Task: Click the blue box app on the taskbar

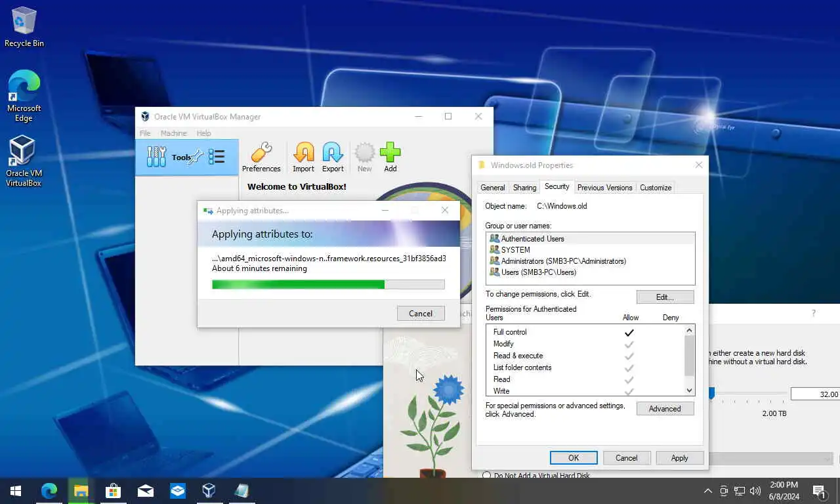Action: click(x=177, y=490)
